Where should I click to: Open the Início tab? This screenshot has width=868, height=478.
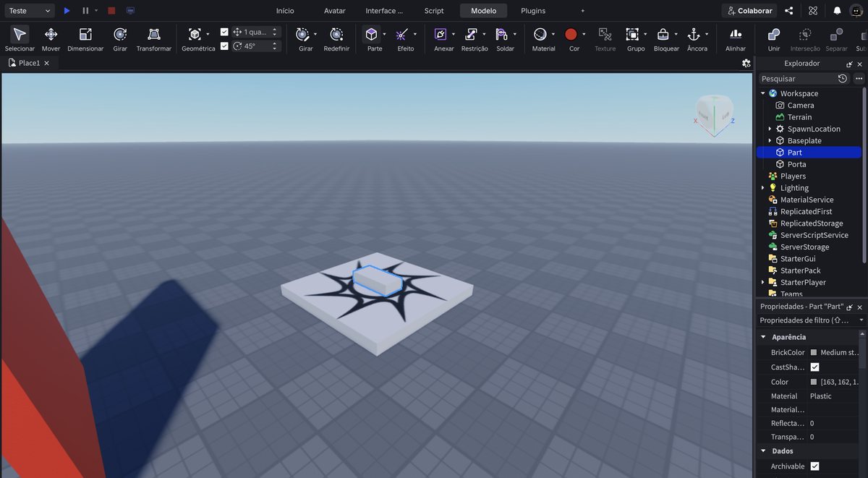pyautogui.click(x=285, y=11)
